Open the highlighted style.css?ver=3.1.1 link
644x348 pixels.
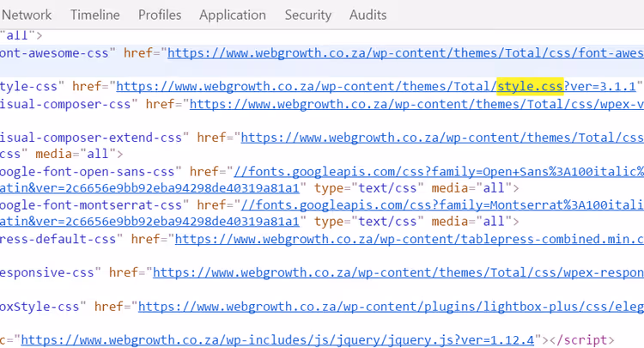click(x=376, y=86)
